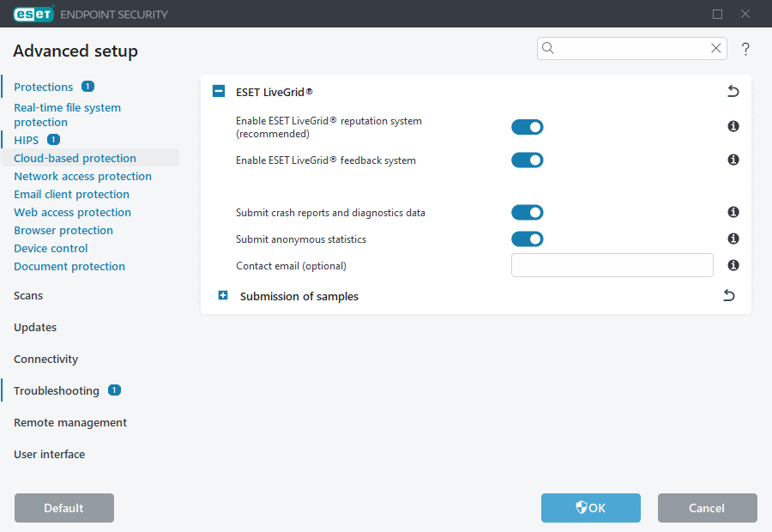772x532 pixels.
Task: Open the Cloud-based protection settings
Action: pyautogui.click(x=75, y=158)
